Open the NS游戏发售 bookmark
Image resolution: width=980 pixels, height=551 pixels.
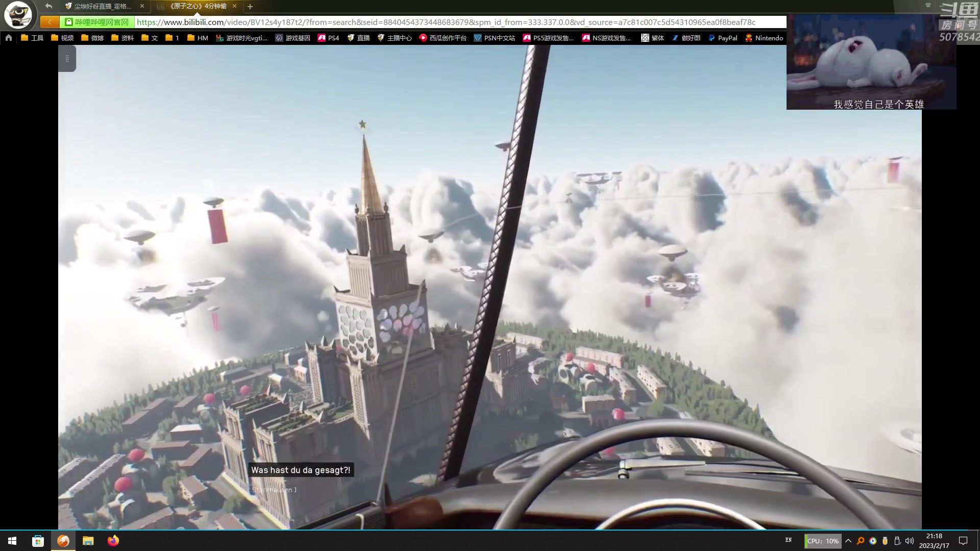(x=606, y=38)
